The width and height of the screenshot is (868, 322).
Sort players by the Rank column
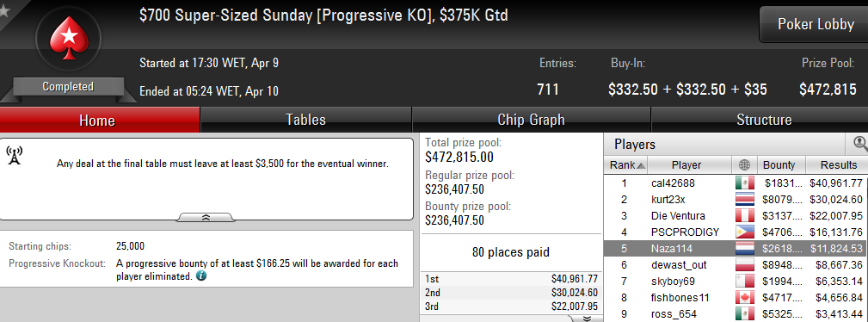pos(627,164)
